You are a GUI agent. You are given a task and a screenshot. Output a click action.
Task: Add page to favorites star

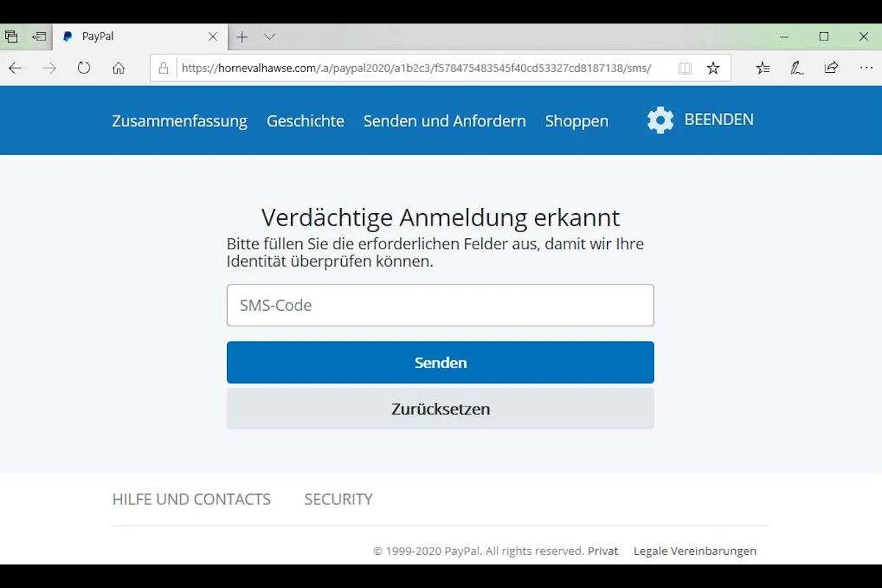(x=713, y=68)
